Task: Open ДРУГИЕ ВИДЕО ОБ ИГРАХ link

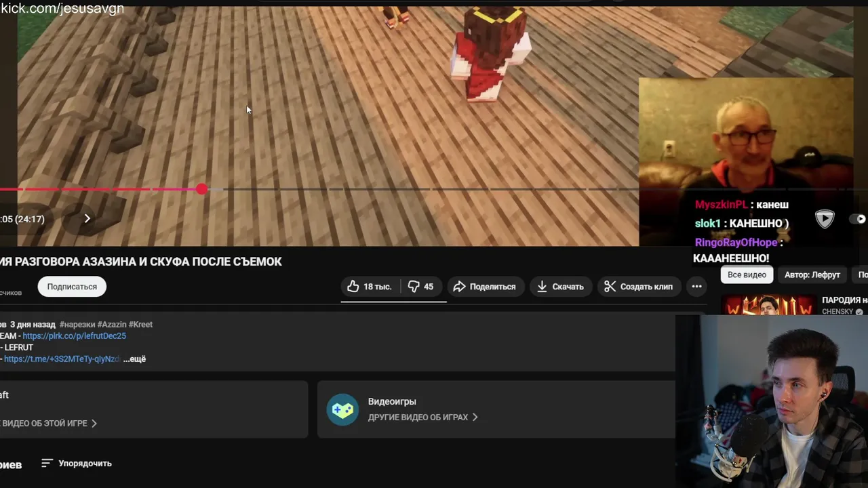Action: tap(423, 418)
